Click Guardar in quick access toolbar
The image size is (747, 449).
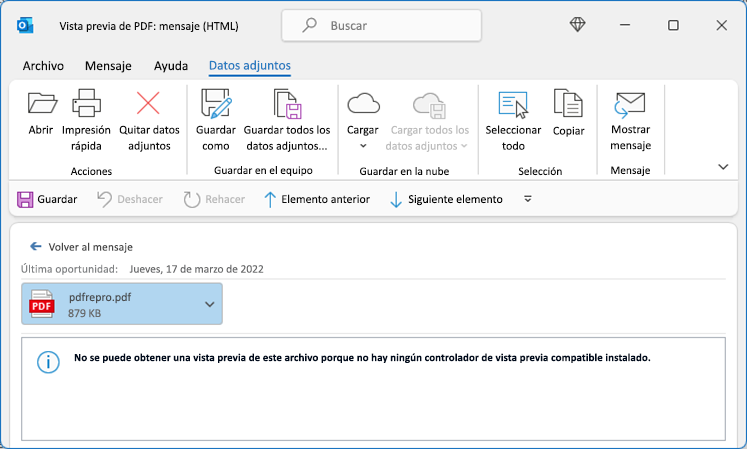pos(47,199)
